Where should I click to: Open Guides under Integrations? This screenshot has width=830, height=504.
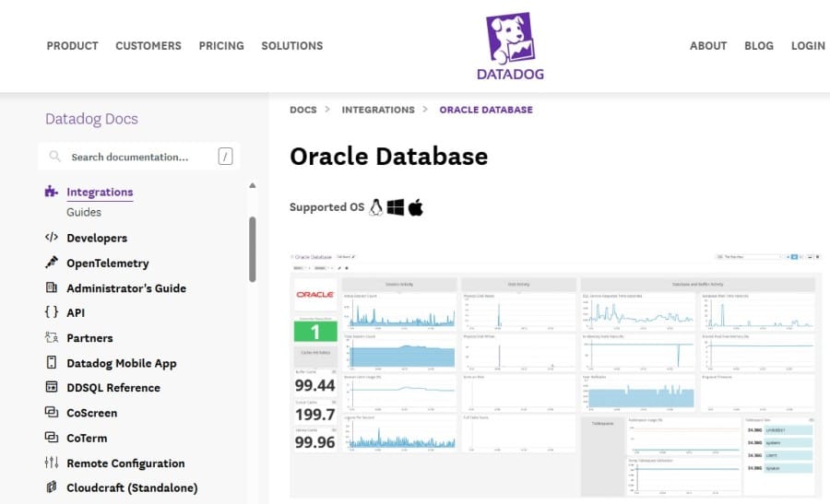[x=84, y=213]
